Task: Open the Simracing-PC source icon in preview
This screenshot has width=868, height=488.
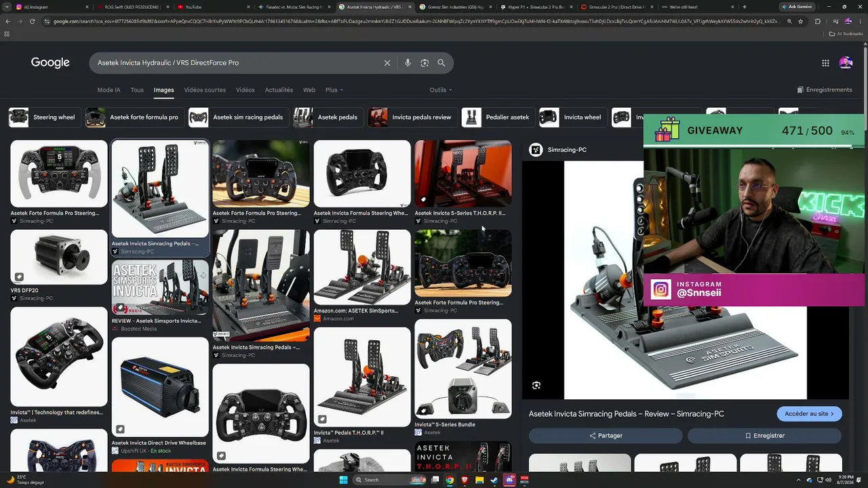Action: 536,150
